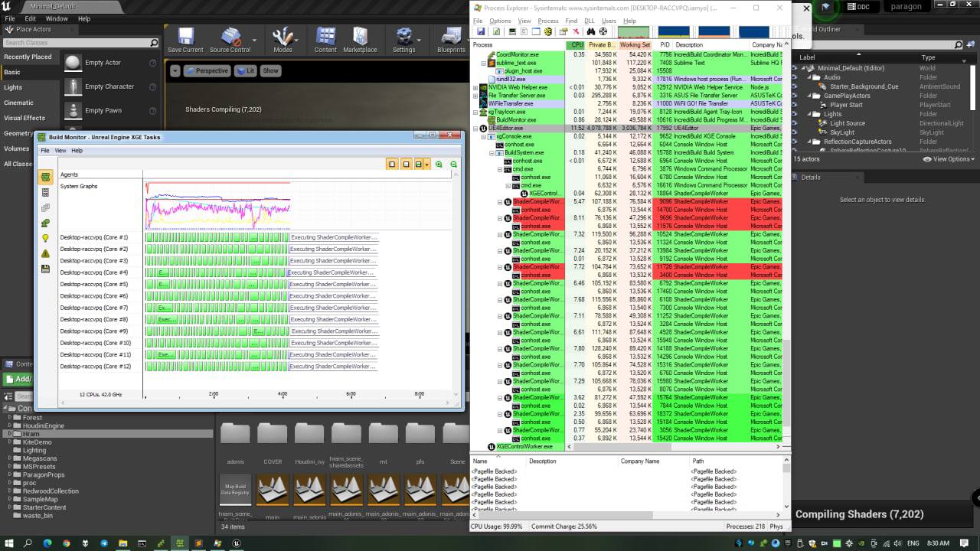This screenshot has height=551, width=980.
Task: Collapse UE4Editor.exe process tree
Action: click(x=475, y=129)
